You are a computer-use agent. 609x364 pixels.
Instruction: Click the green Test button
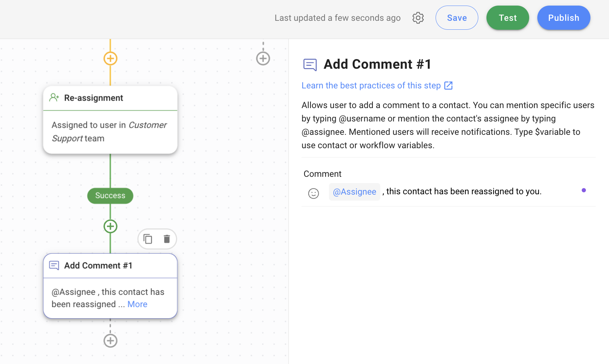tap(507, 18)
